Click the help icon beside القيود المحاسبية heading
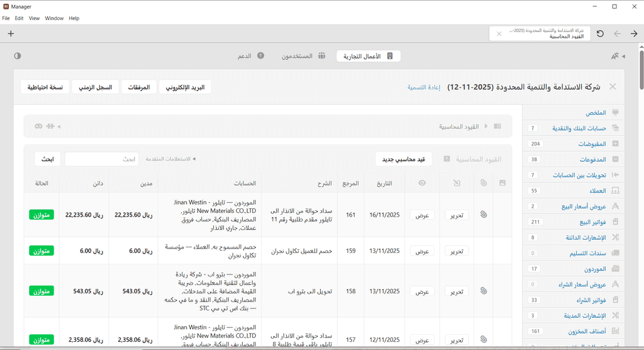The width and height of the screenshot is (644, 350). point(447,159)
